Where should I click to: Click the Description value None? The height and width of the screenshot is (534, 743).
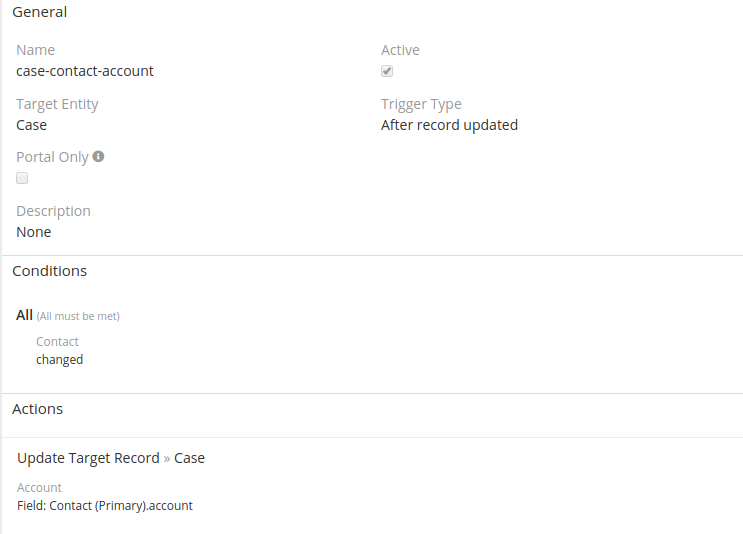[x=34, y=232]
